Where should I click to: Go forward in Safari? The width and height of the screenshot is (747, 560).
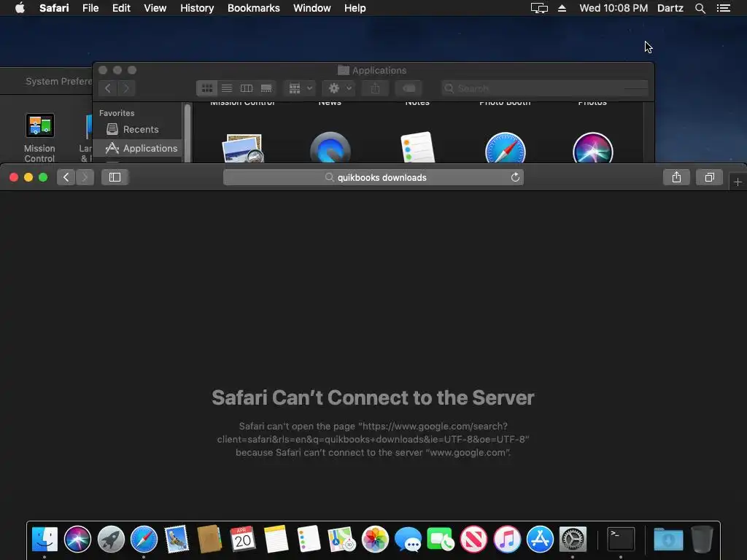85,177
